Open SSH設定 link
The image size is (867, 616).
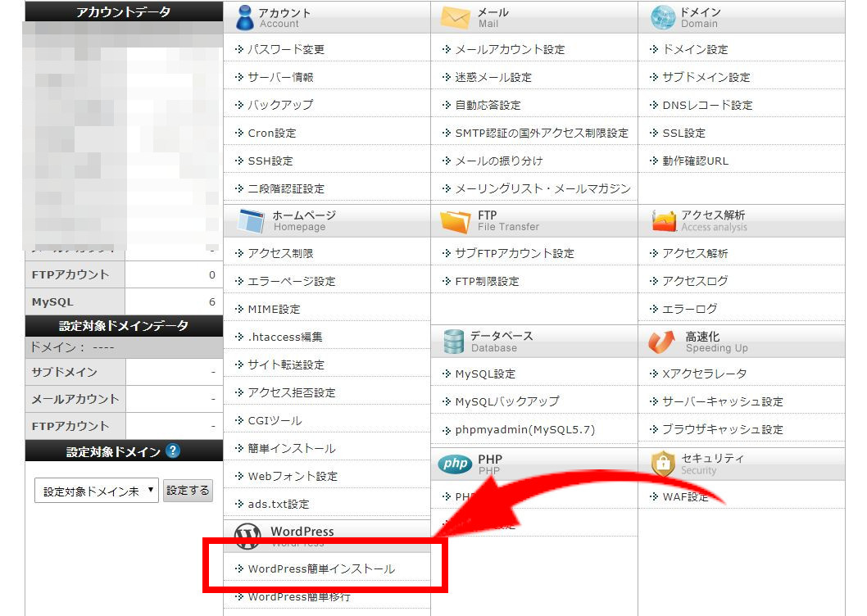click(x=270, y=161)
